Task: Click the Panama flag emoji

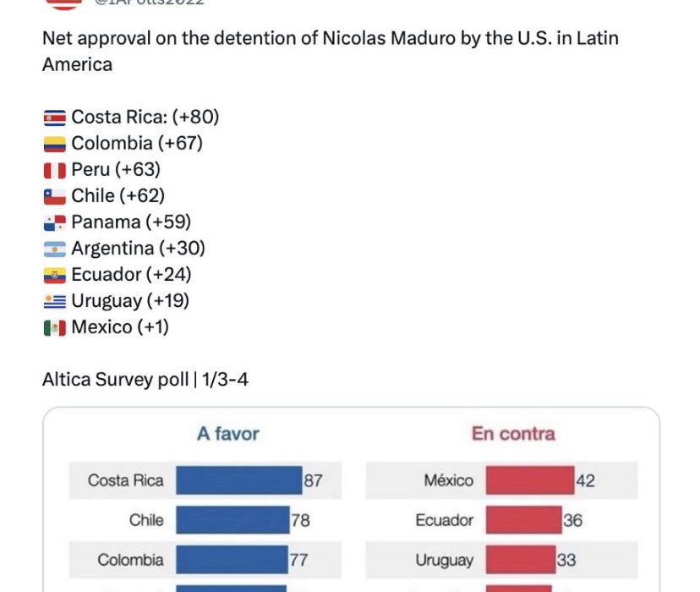Action: coord(54,222)
